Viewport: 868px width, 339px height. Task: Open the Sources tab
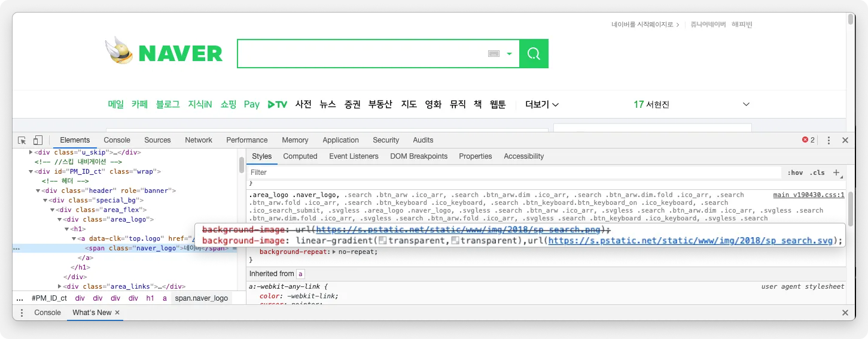(x=158, y=140)
